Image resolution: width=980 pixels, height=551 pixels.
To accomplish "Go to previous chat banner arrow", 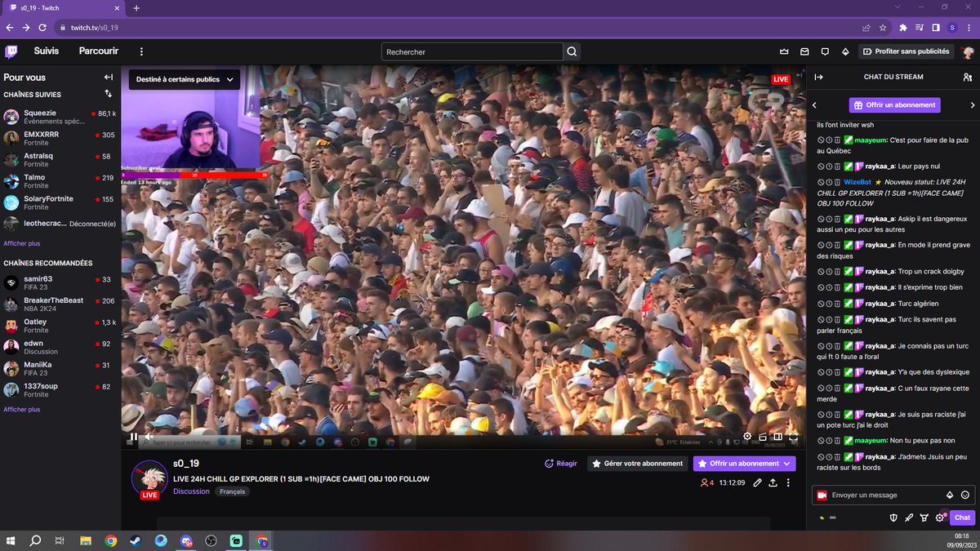I will click(814, 105).
